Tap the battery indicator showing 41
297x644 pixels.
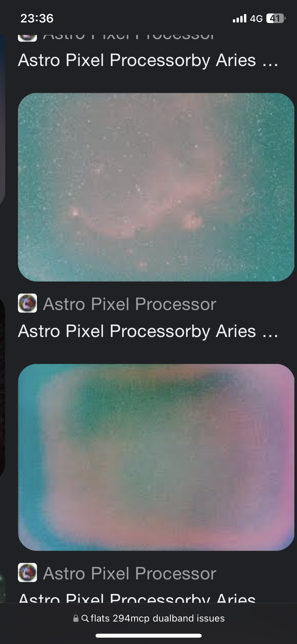pyautogui.click(x=276, y=18)
